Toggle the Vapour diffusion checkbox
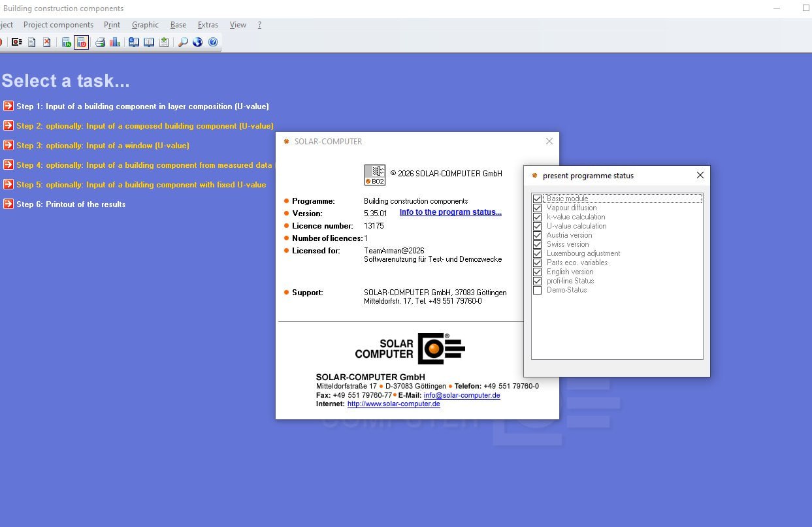This screenshot has height=527, width=812. click(537, 208)
